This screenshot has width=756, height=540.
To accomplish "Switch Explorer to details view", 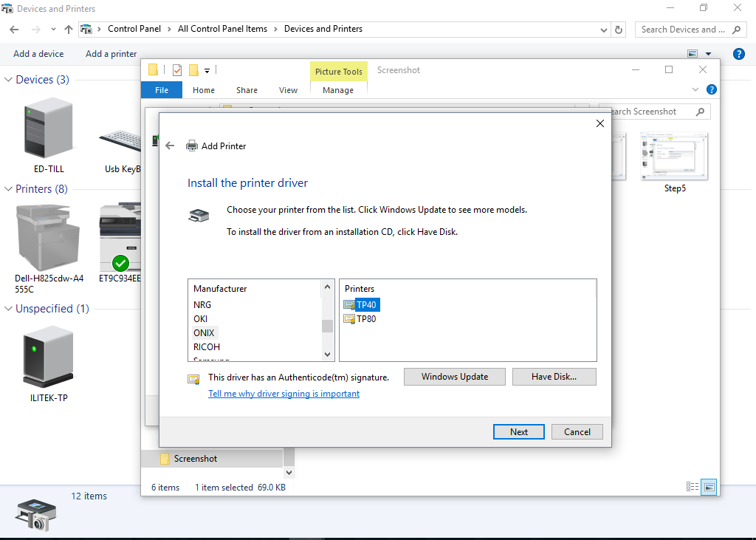I will click(693, 487).
